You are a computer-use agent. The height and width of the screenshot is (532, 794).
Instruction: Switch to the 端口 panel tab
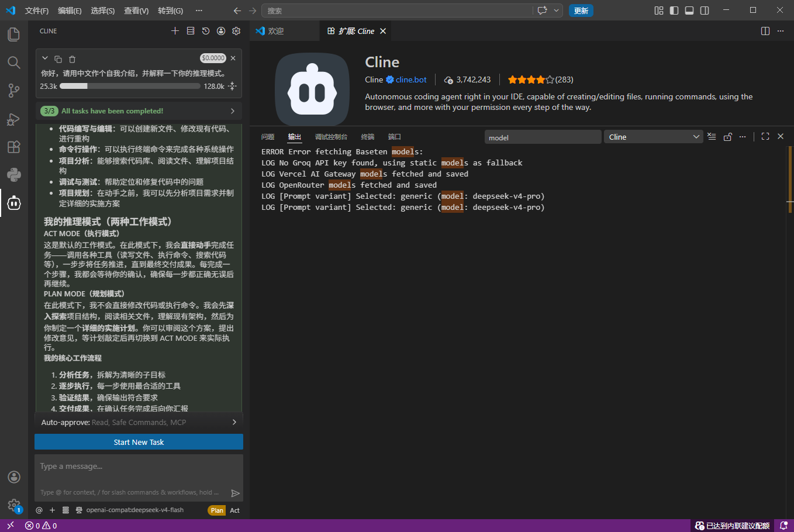pos(395,137)
